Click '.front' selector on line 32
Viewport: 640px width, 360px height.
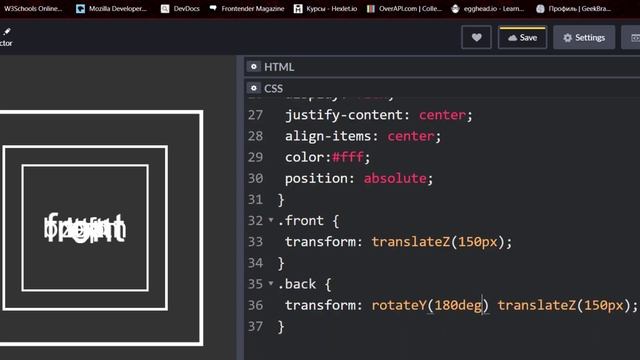[x=300, y=221]
